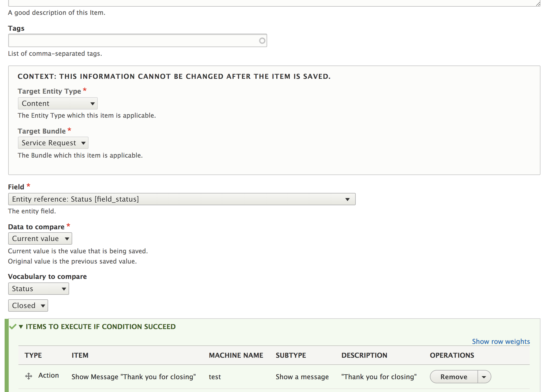Click the autocomplete indicator in the Tags field
542x392 pixels.
click(262, 40)
